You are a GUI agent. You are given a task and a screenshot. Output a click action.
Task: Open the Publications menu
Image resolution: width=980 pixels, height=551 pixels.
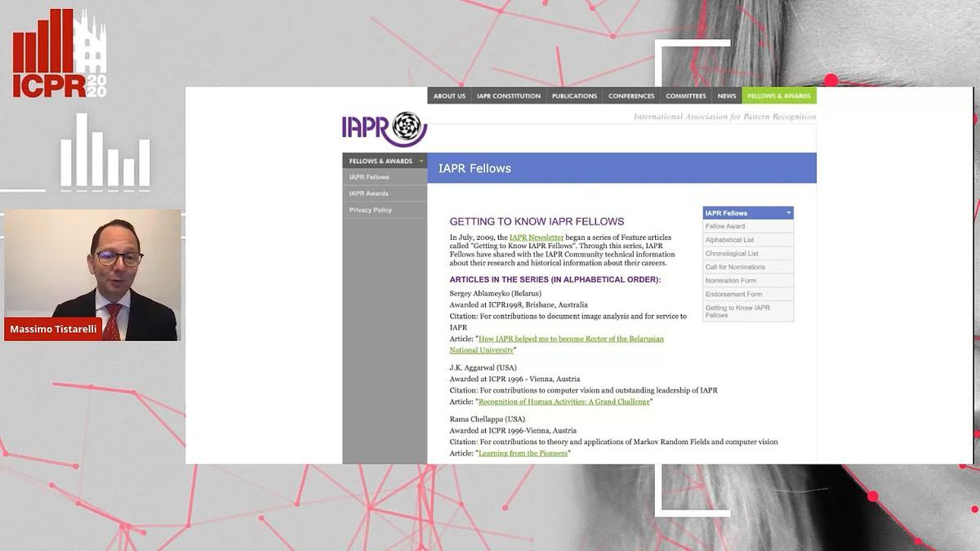[574, 96]
